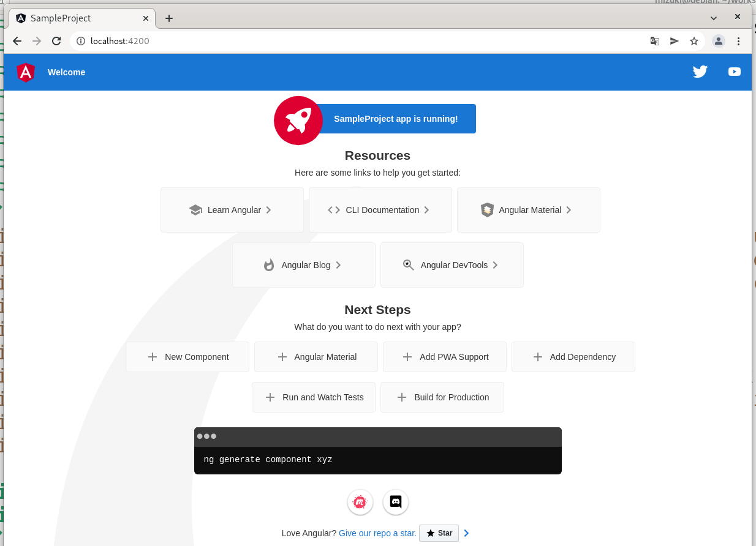Image resolution: width=756 pixels, height=546 pixels.
Task: Select the Run and Watch Tests card
Action: click(x=314, y=397)
